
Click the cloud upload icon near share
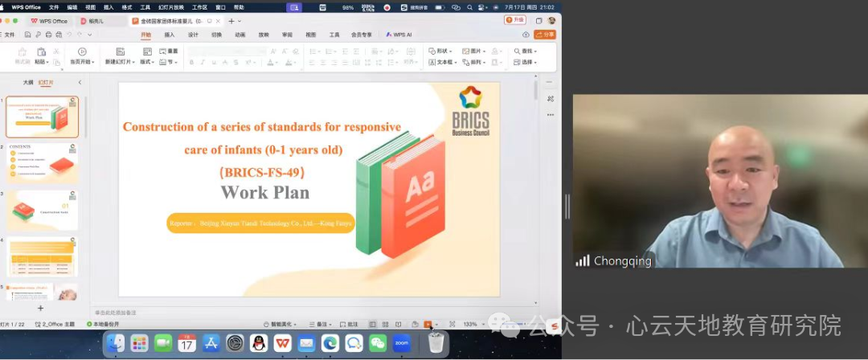coord(526,35)
